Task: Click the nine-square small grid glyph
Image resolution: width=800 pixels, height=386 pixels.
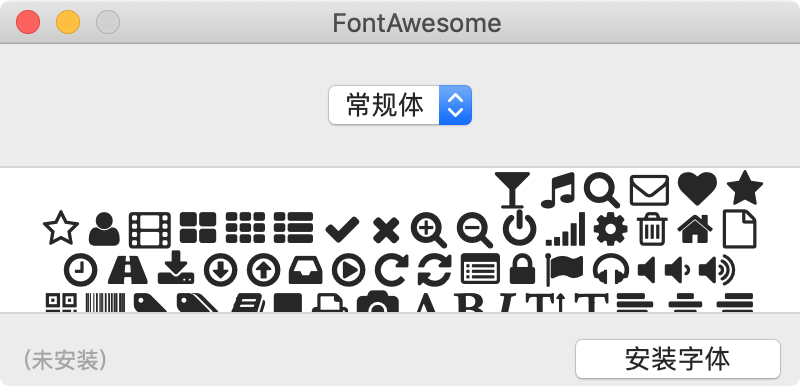Action: click(x=245, y=227)
